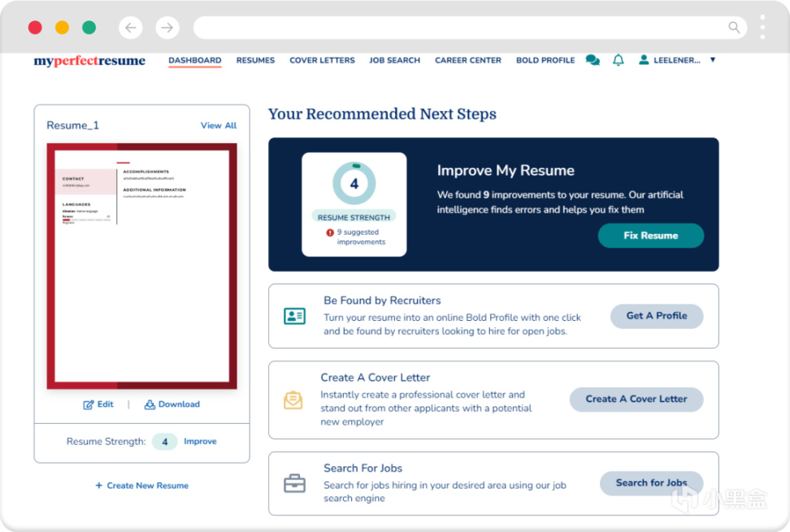
Task: Click the cover letter envelope icon
Action: [x=293, y=400]
